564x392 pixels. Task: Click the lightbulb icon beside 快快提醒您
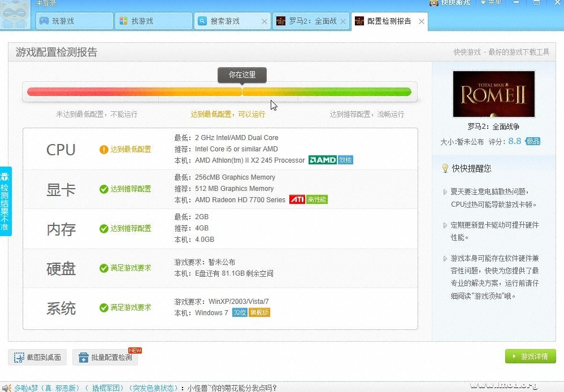(x=445, y=168)
